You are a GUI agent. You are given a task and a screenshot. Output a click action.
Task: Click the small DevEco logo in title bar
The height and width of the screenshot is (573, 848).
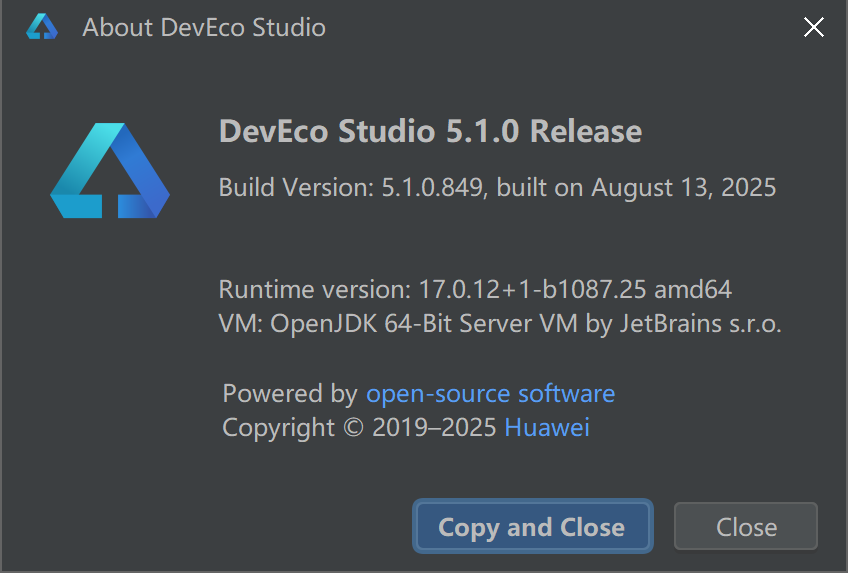[x=42, y=28]
